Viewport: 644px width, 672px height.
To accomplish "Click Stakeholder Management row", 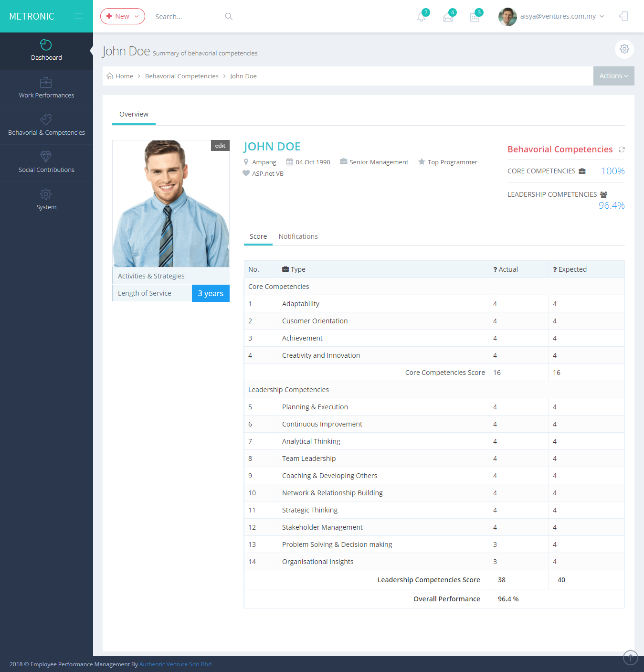I will pyautogui.click(x=434, y=527).
